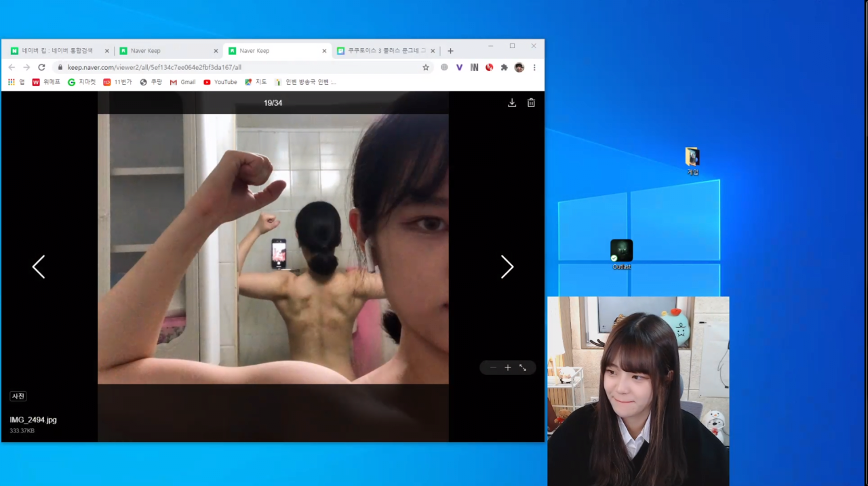
Task: Open a new browser tab
Action: [x=450, y=51]
